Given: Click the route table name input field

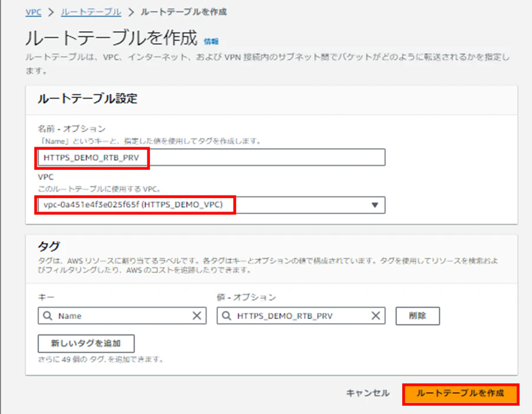Looking at the screenshot, I should [x=211, y=157].
